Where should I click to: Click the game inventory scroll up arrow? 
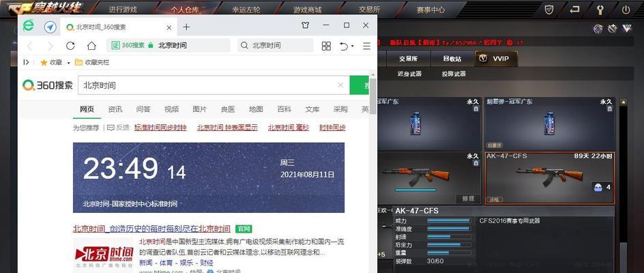(x=623, y=102)
